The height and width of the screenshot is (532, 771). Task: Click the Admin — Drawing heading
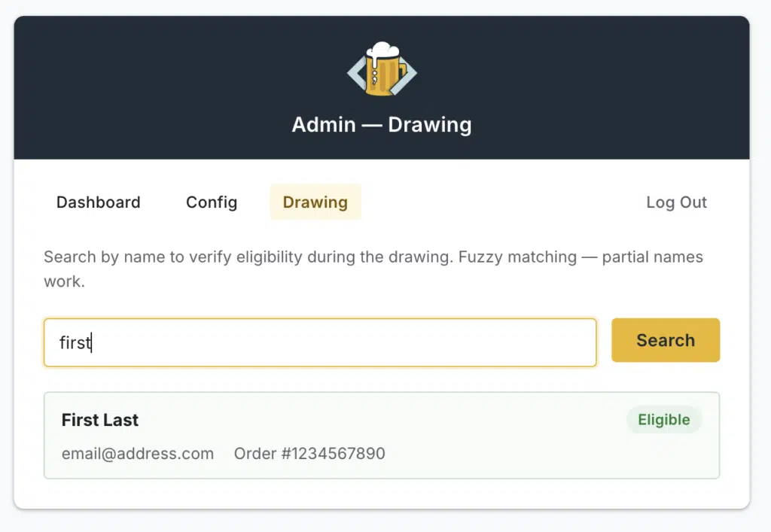(382, 124)
